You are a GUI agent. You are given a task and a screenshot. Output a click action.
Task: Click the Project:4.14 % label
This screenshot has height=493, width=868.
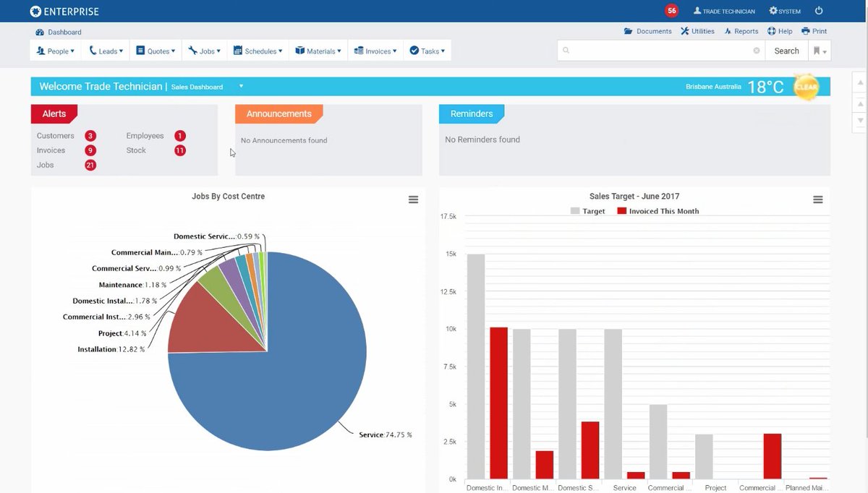122,333
